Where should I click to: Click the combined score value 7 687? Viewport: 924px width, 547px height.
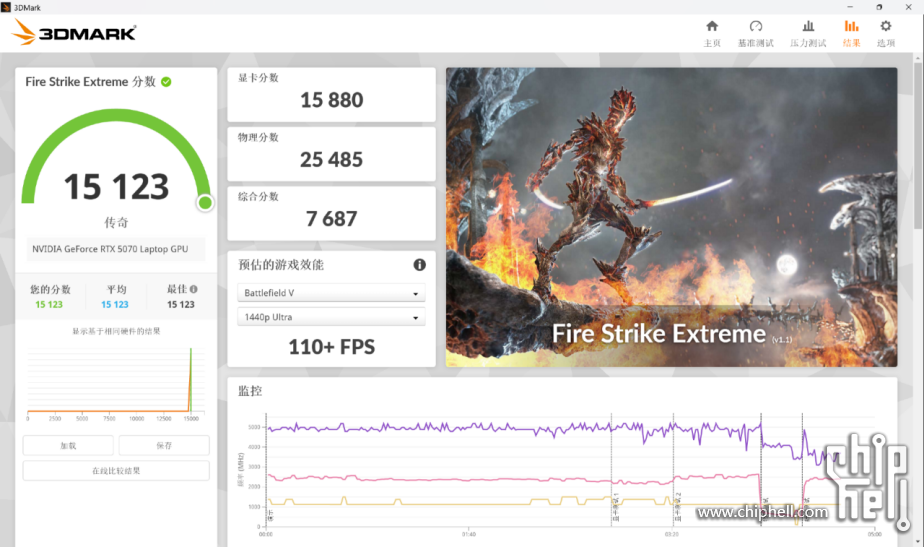click(331, 219)
